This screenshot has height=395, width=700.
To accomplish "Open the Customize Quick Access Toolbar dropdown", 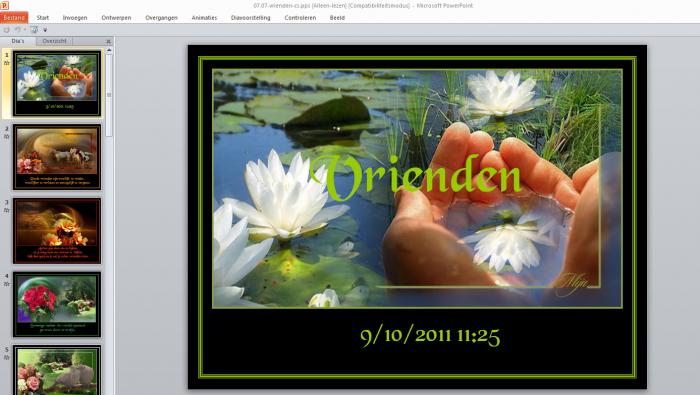I will [45, 30].
